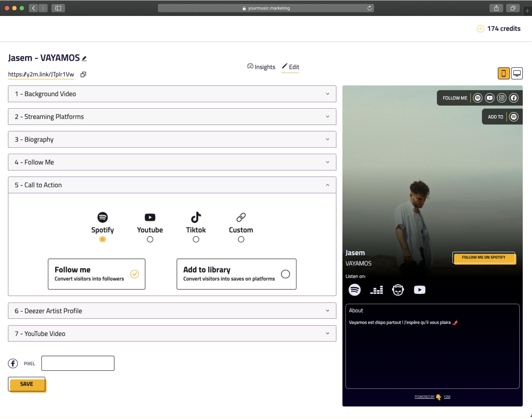Click the SAVE button
532x419 pixels.
(27, 384)
